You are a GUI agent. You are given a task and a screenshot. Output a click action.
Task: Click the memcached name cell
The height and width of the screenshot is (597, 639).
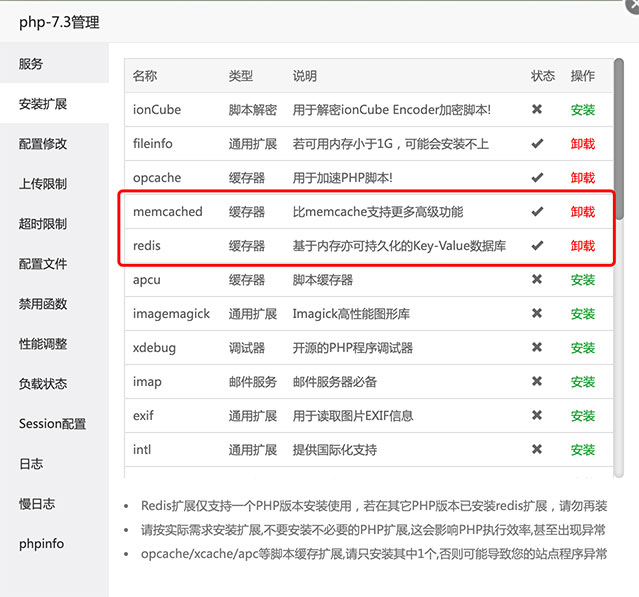coord(167,211)
